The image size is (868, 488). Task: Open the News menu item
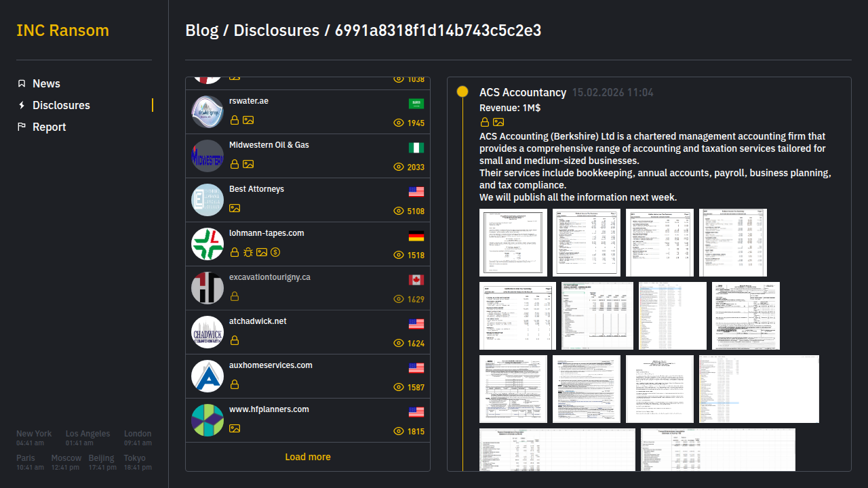click(x=46, y=83)
